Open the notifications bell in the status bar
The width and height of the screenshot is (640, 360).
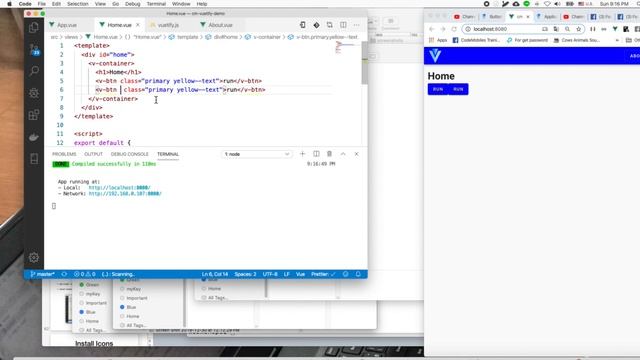358,274
